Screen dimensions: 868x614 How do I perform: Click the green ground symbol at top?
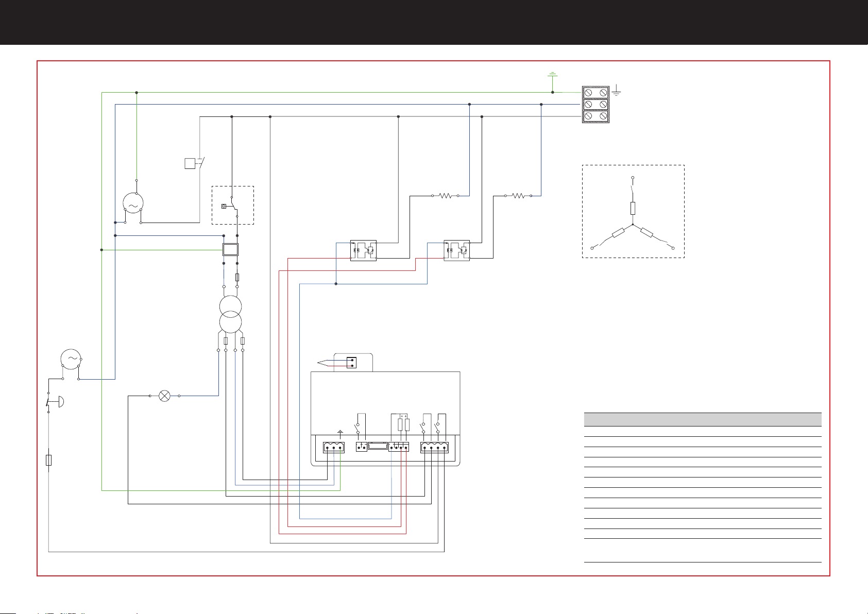point(552,75)
